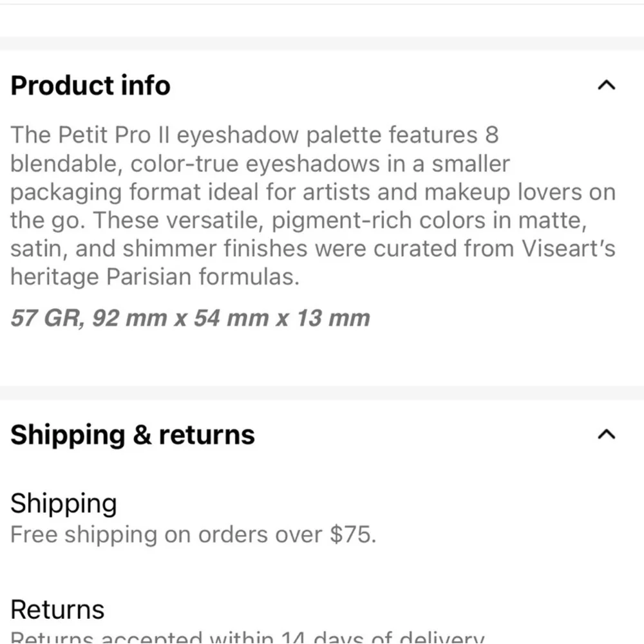Collapse the Product info section chevron
This screenshot has width=644, height=644.
[x=606, y=85]
